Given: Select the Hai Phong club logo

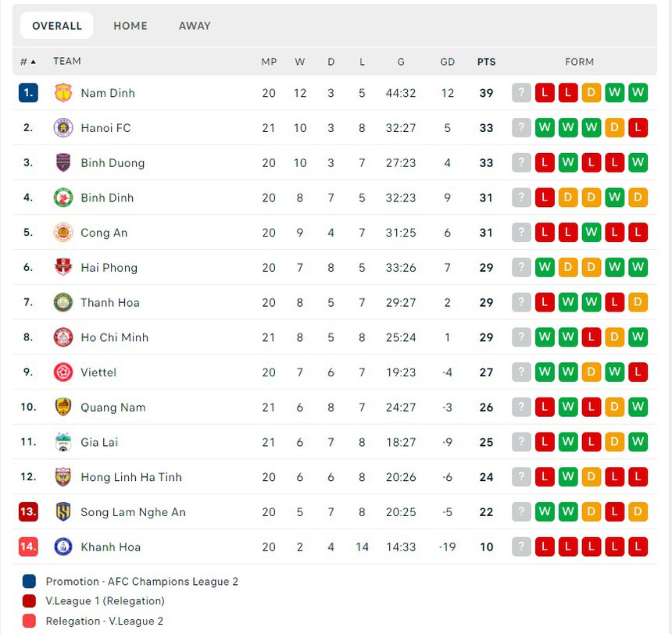Looking at the screenshot, I should click(x=63, y=267).
